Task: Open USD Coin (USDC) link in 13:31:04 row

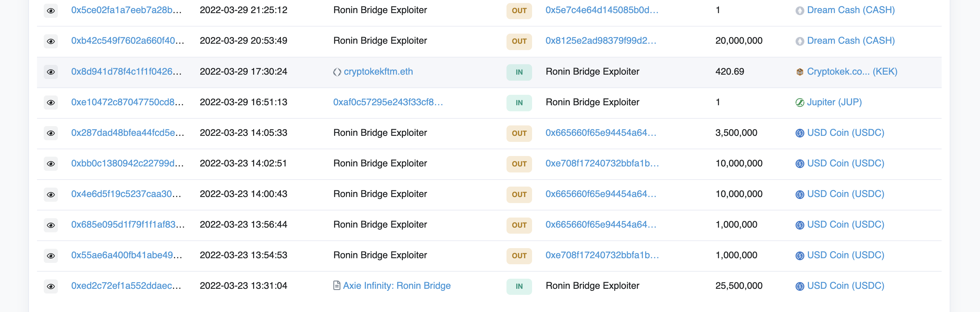Action: [x=846, y=286]
